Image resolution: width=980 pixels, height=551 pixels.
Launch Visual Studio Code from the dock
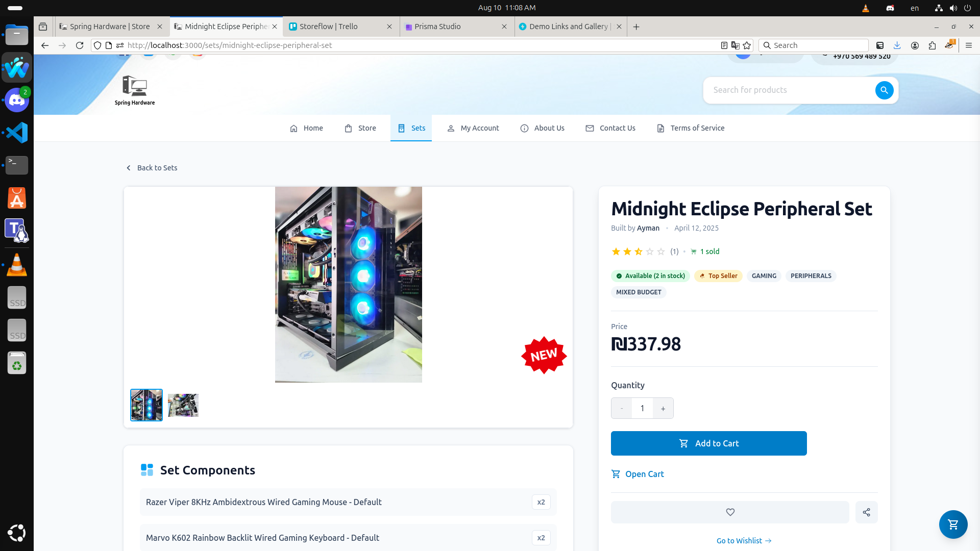coord(17,133)
